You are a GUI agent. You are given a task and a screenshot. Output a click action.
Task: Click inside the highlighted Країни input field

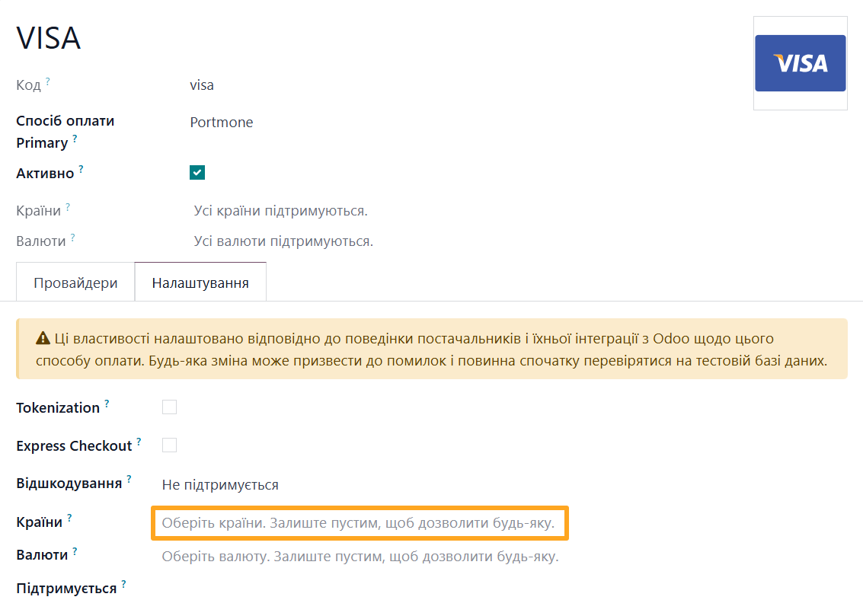point(360,523)
